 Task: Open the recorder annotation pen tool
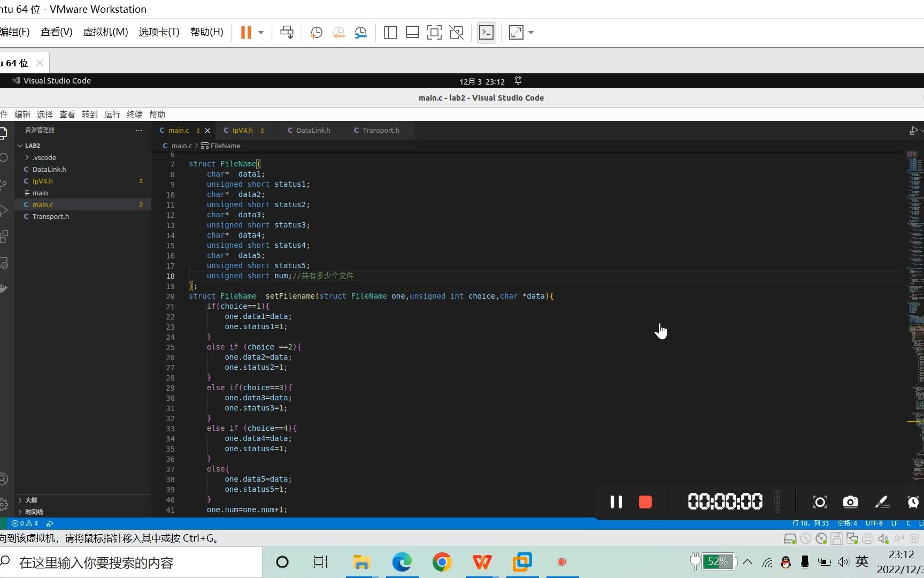point(882,502)
